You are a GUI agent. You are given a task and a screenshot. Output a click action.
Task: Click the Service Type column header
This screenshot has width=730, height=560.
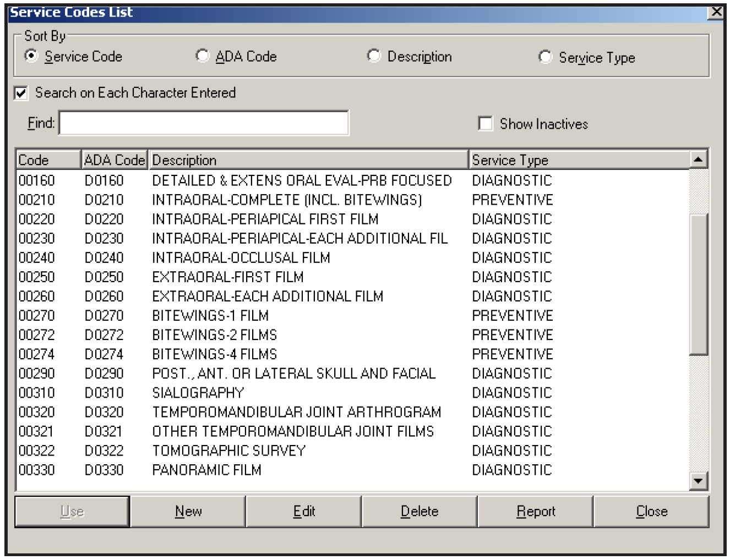pos(578,160)
